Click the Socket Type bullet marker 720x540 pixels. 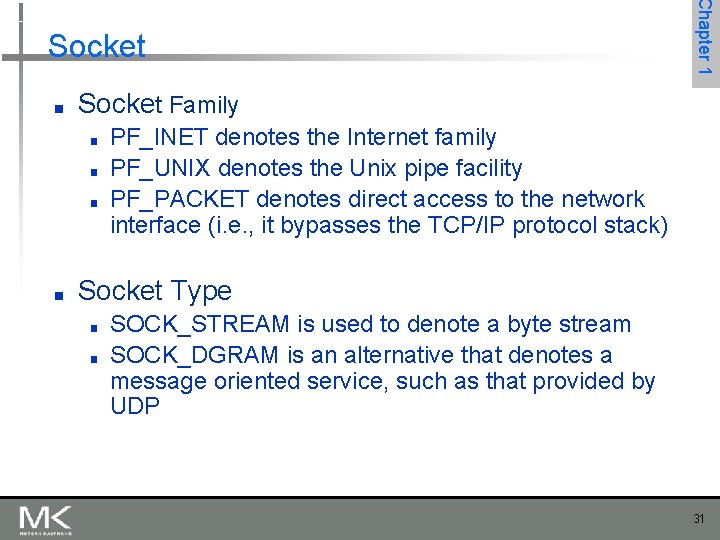tap(59, 296)
